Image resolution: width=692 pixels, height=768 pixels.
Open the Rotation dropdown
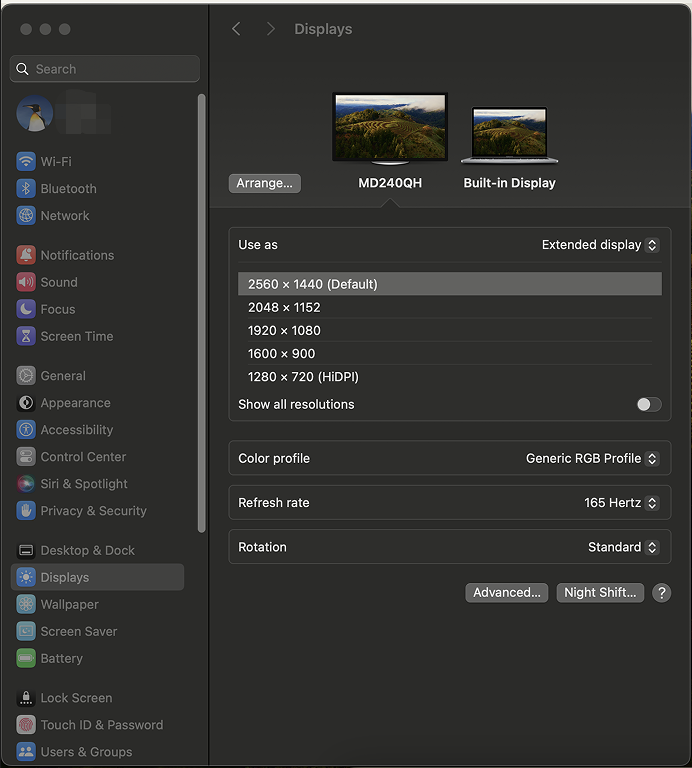tap(623, 547)
